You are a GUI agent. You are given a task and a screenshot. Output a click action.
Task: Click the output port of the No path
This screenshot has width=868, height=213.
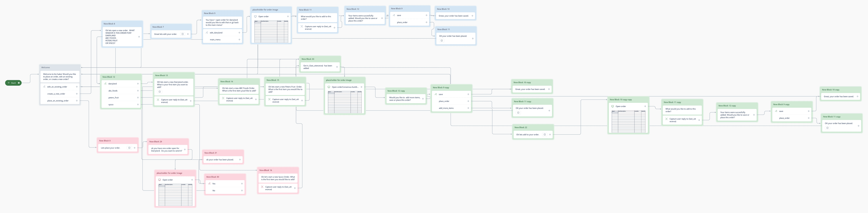pyautogui.click(x=242, y=190)
